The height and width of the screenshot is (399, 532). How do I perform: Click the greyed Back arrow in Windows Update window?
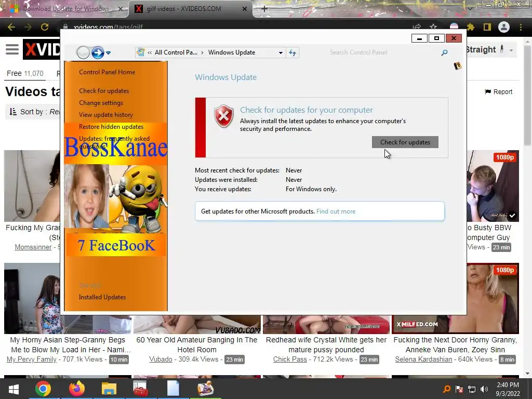(x=83, y=52)
